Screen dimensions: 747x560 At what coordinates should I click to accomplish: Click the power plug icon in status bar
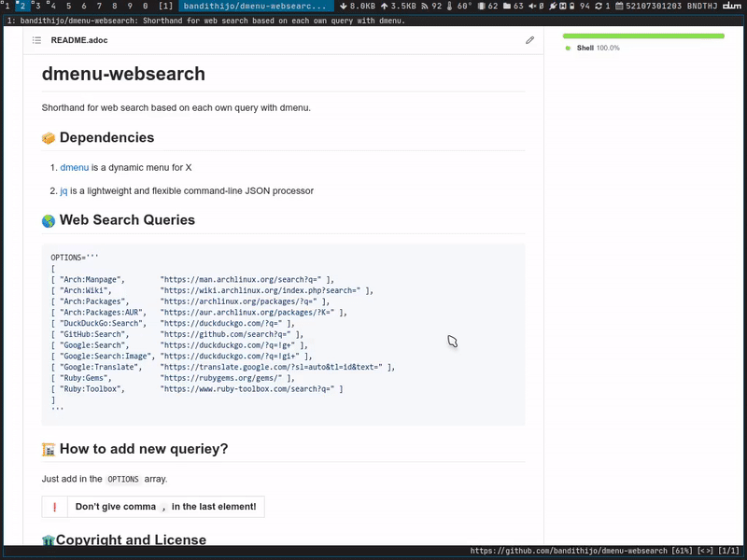[x=553, y=7]
